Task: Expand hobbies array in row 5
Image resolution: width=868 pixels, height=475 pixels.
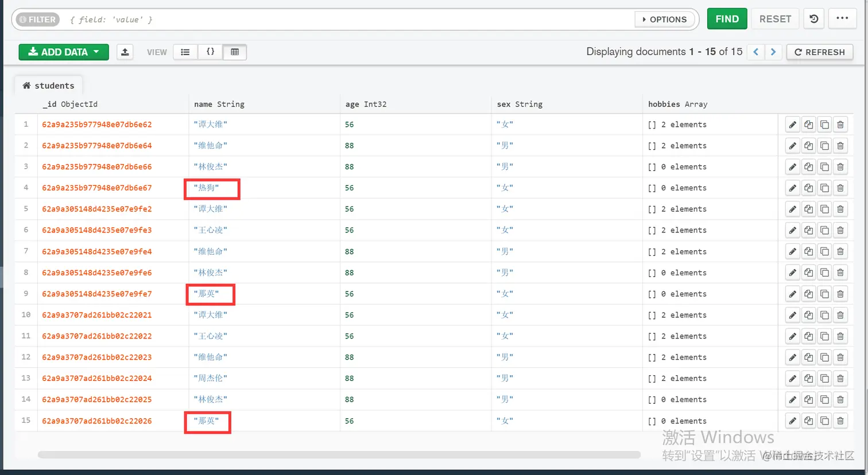Action: [677, 209]
